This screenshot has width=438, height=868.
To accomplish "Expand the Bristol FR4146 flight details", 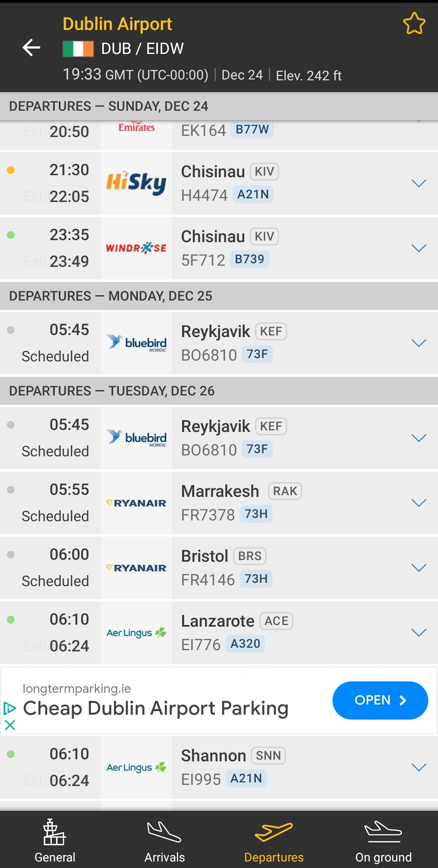I will click(419, 567).
